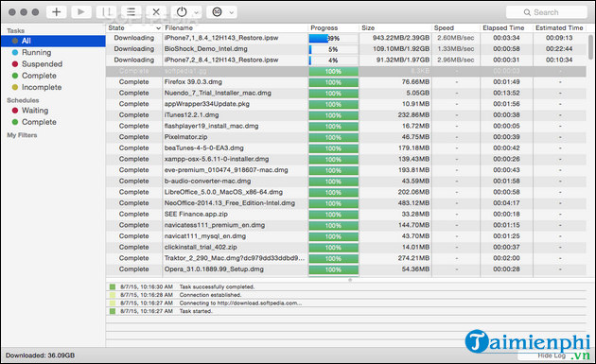Sort by the Filename column header

point(235,27)
